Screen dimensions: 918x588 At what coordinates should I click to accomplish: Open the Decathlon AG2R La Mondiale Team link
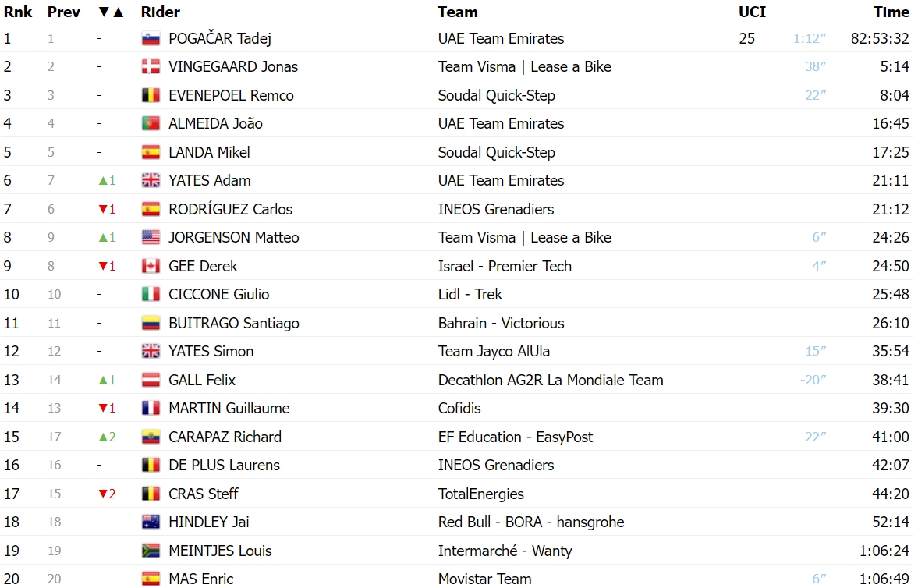tap(551, 380)
